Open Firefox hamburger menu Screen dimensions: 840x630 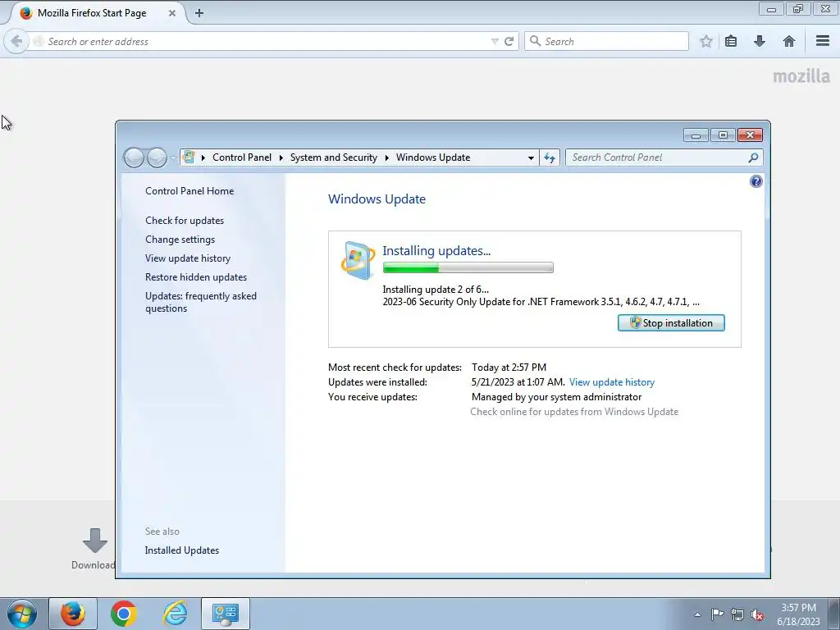(x=823, y=41)
